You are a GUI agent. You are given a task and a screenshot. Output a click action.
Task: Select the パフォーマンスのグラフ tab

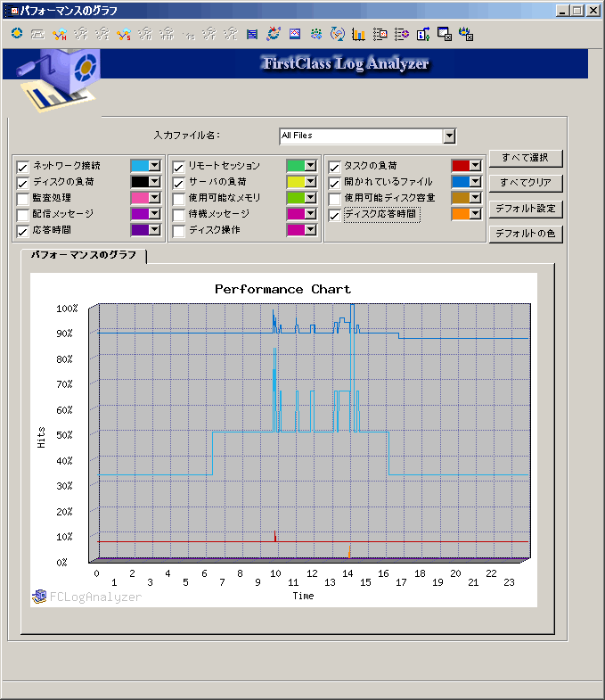pos(84,255)
